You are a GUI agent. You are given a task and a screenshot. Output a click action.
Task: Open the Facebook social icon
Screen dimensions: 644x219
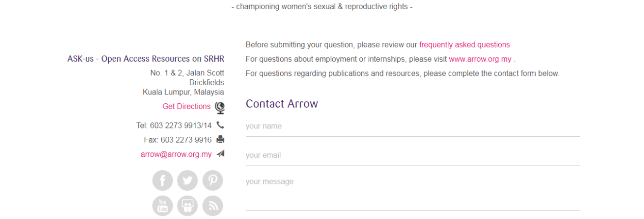pos(163,181)
